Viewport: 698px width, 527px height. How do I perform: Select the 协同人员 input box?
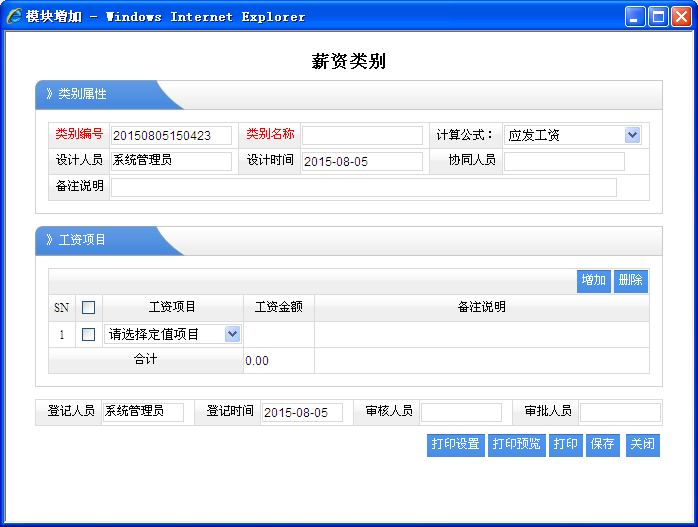564,161
